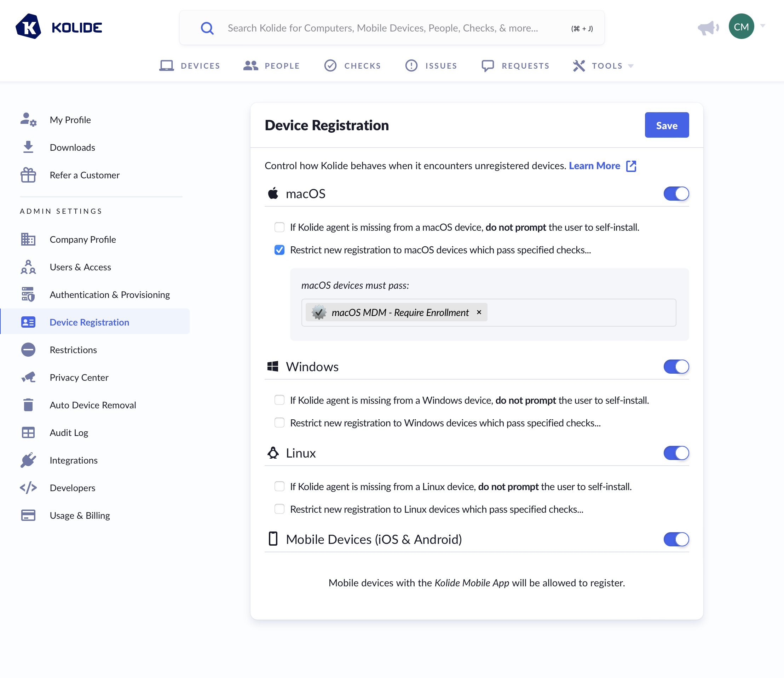Screen dimensions: 784x678
Task: Click the Kolide logo icon
Action: tap(28, 27)
